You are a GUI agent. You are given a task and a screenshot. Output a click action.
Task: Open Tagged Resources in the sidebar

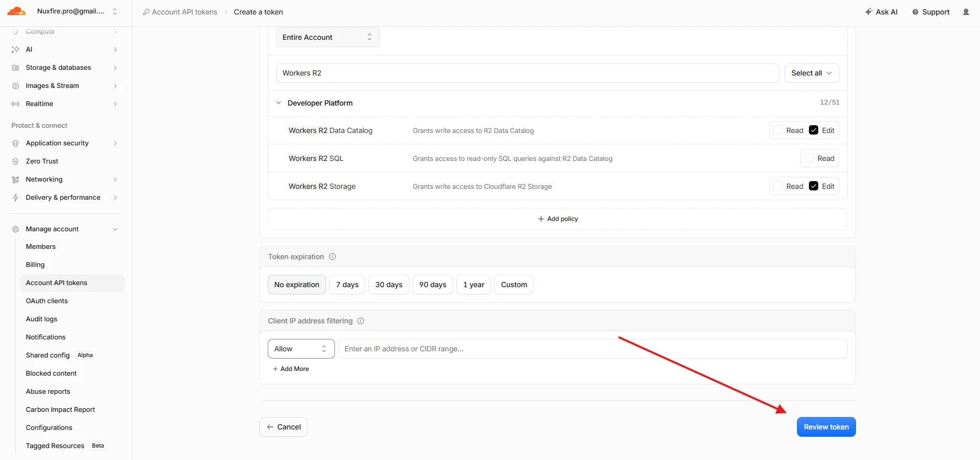[x=55, y=446]
